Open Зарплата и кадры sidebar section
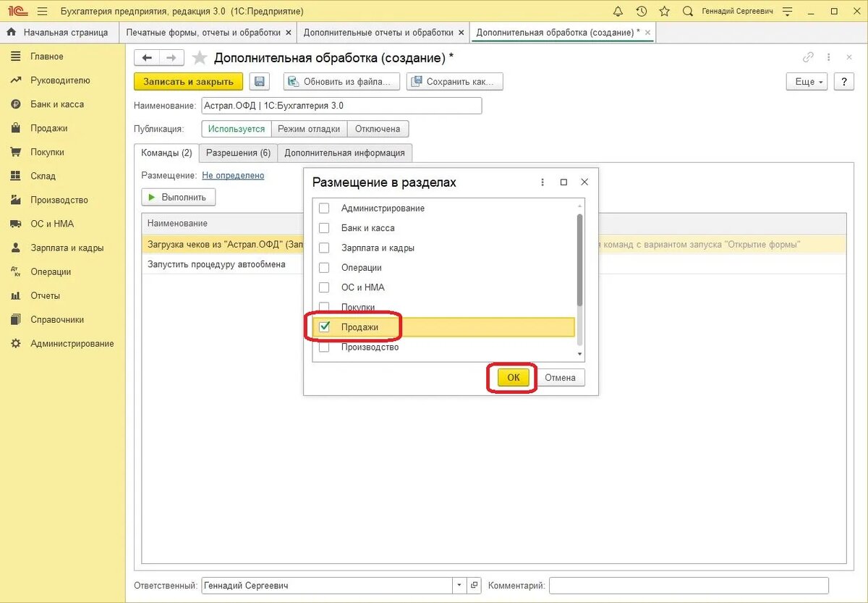Image resolution: width=868 pixels, height=603 pixels. [x=67, y=248]
